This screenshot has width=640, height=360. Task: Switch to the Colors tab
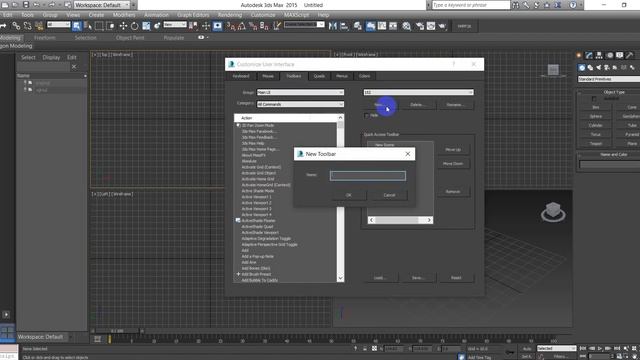click(364, 76)
